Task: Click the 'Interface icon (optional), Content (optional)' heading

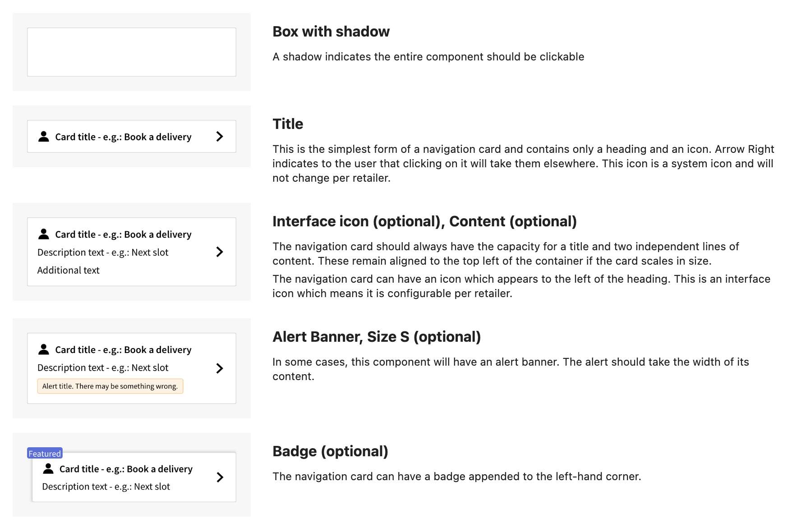Action: click(x=424, y=221)
